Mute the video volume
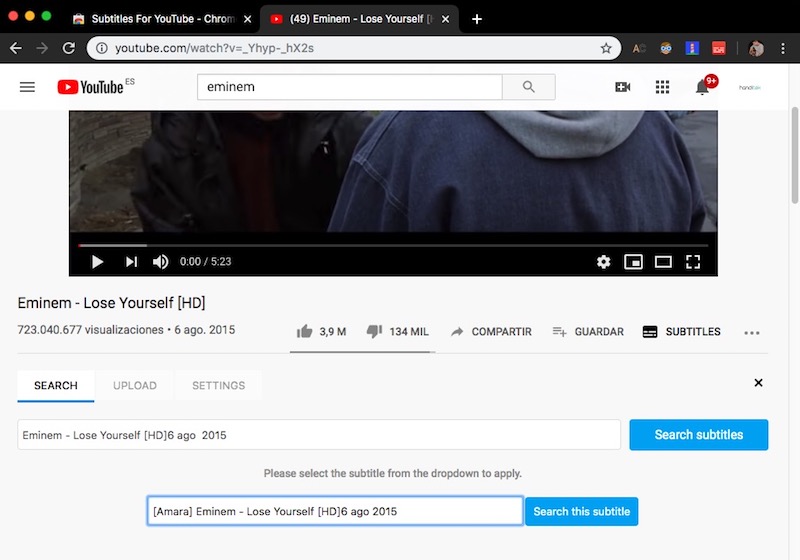 [160, 262]
